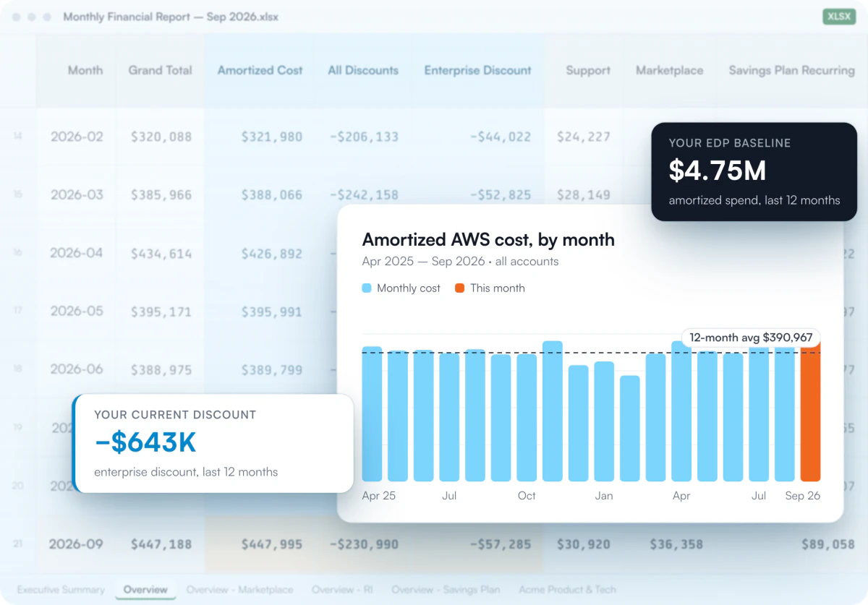Select the Grand Total column header
This screenshot has width=868, height=605.
[x=161, y=70]
